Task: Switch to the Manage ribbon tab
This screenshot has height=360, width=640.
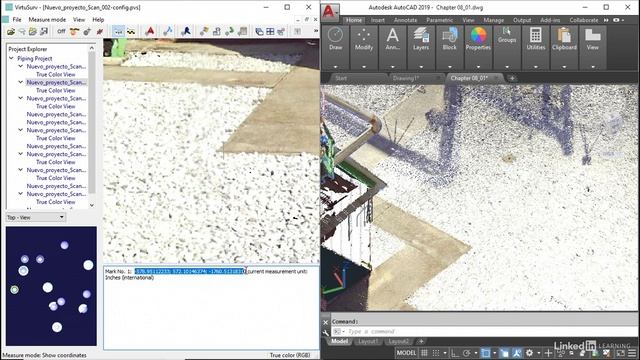Action: click(493, 20)
